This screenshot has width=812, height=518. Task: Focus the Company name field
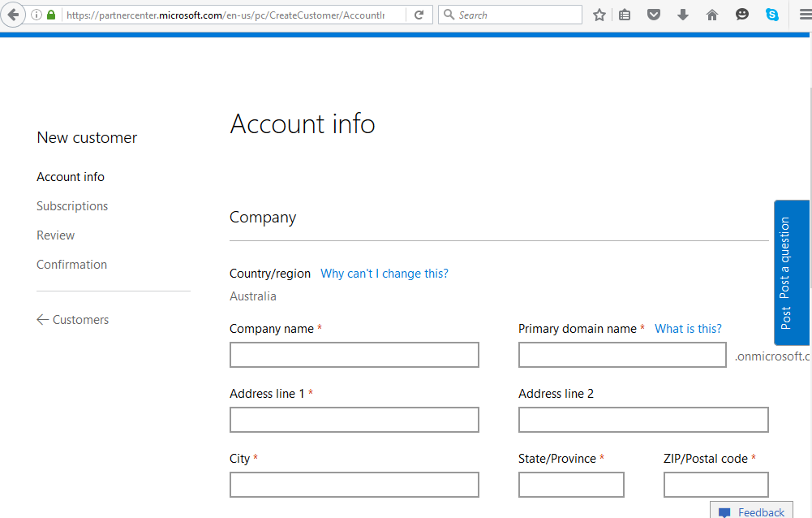354,355
